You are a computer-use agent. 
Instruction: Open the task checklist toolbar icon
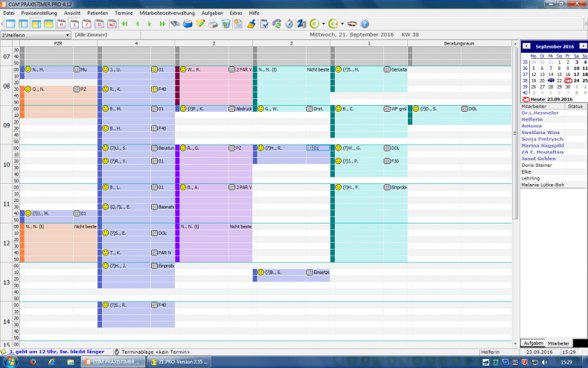[264, 24]
